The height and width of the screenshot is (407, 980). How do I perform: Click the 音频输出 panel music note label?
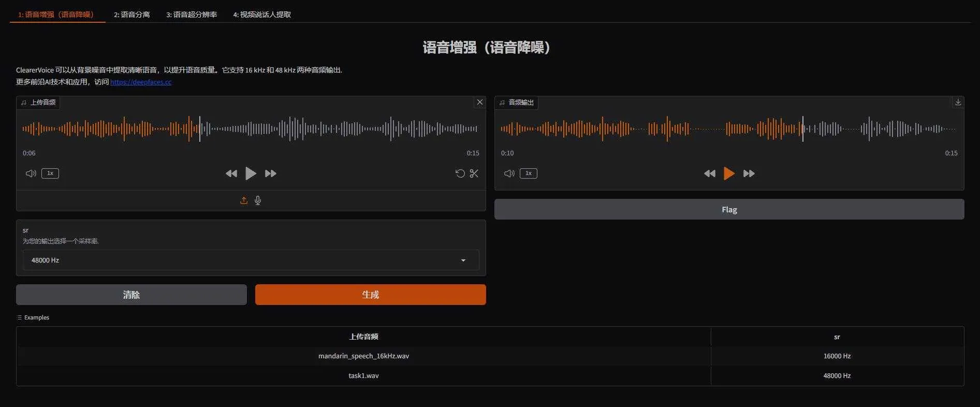coord(516,103)
